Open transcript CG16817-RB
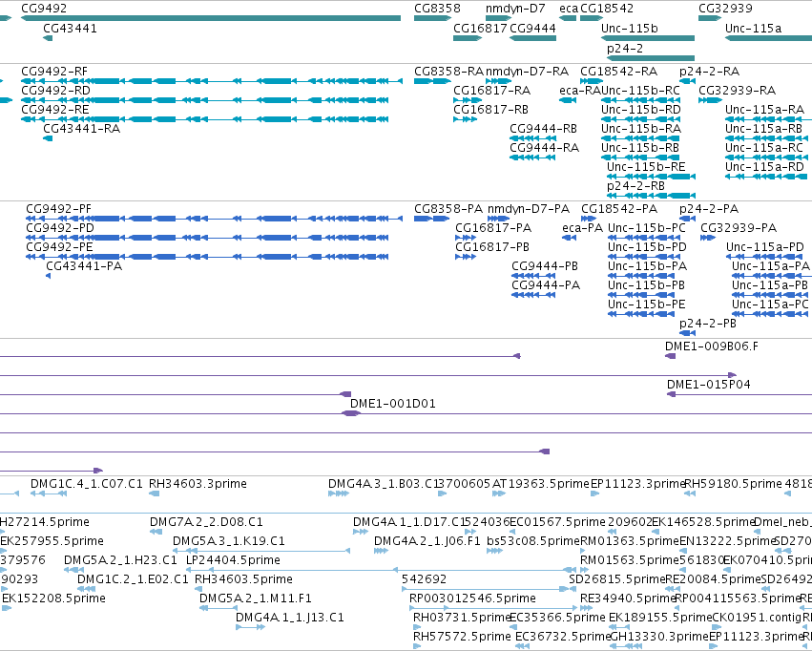This screenshot has height=651, width=812. point(491,110)
